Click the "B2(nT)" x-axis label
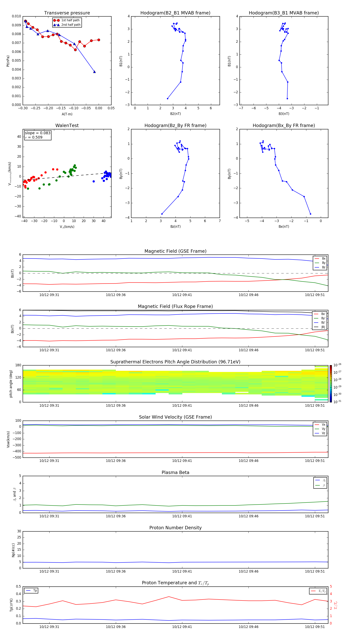 175,114
